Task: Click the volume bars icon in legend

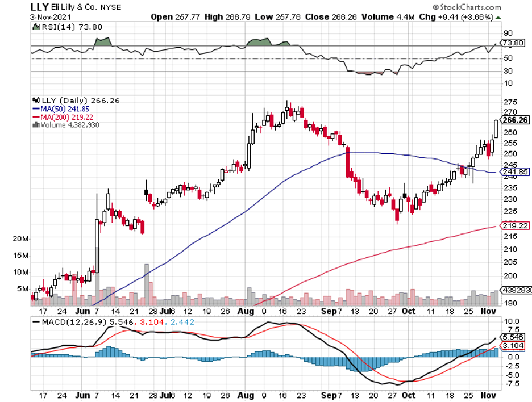Action: 37,125
